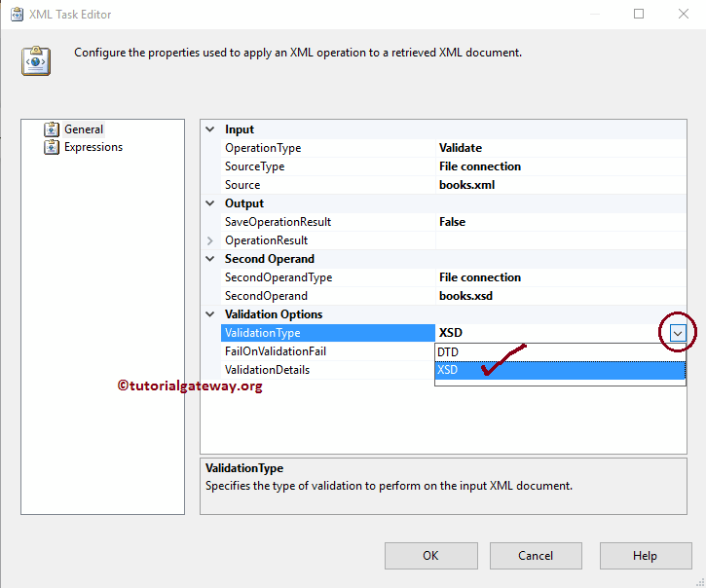Choose XSD from the dropdown list
706x588 pixels.
(560, 370)
